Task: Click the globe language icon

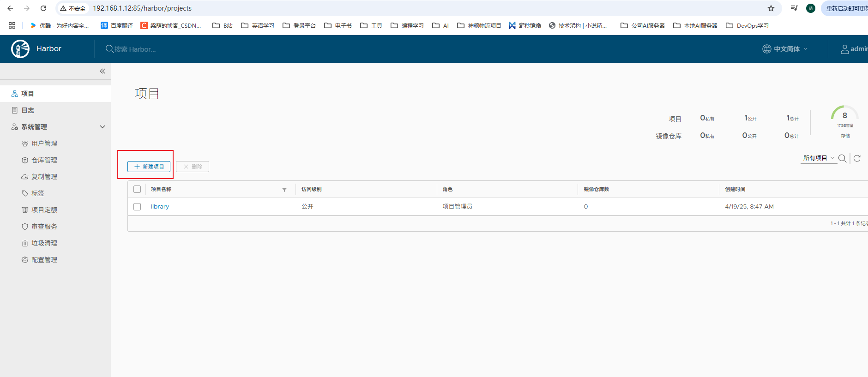Action: 766,49
